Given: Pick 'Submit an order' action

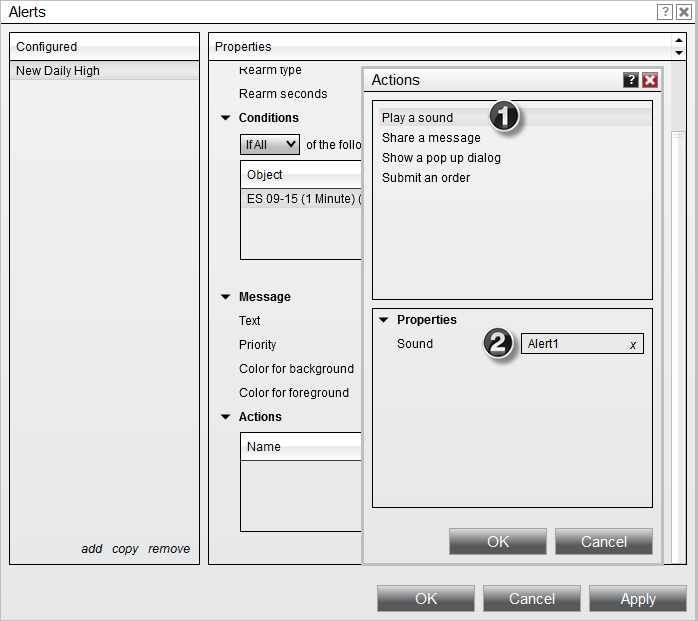Looking at the screenshot, I should click(426, 178).
